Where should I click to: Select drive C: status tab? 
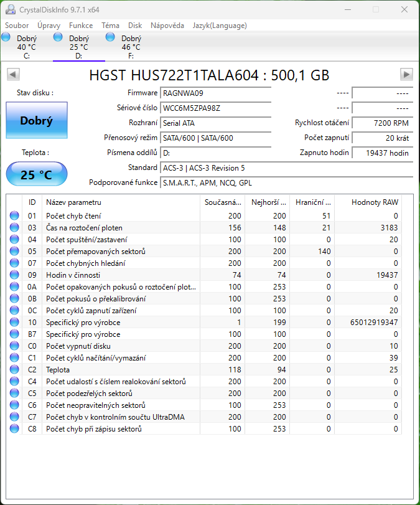26,46
